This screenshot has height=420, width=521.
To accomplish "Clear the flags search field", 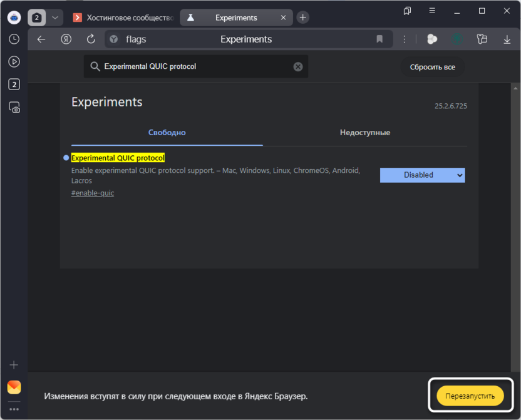I will tap(298, 66).
